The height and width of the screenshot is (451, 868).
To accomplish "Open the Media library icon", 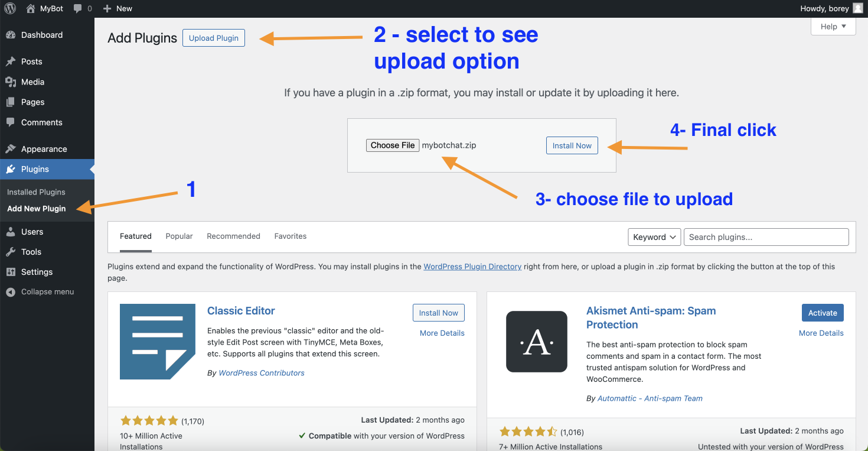I will pos(12,82).
